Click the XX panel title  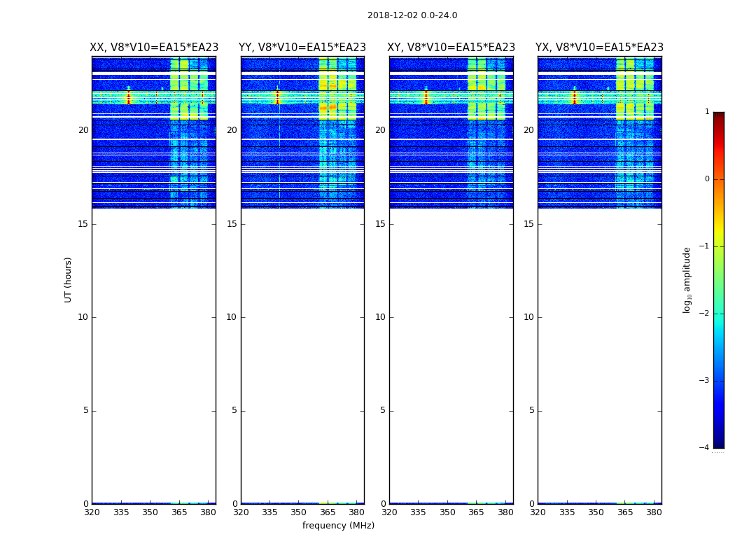click(x=154, y=48)
